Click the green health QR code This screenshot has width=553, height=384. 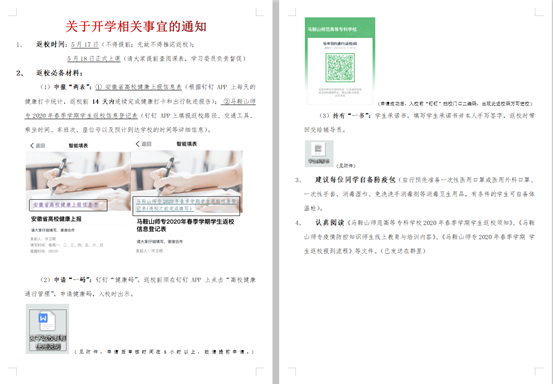[340, 67]
